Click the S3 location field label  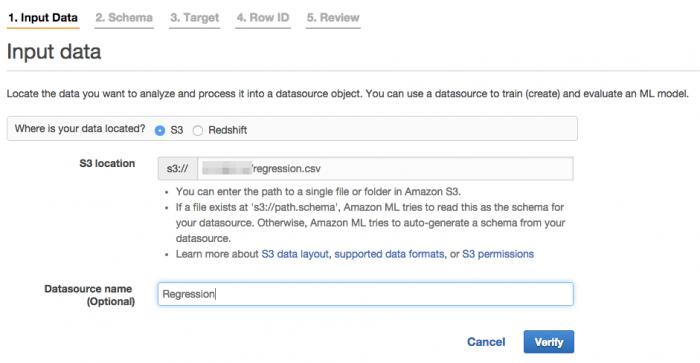[107, 163]
